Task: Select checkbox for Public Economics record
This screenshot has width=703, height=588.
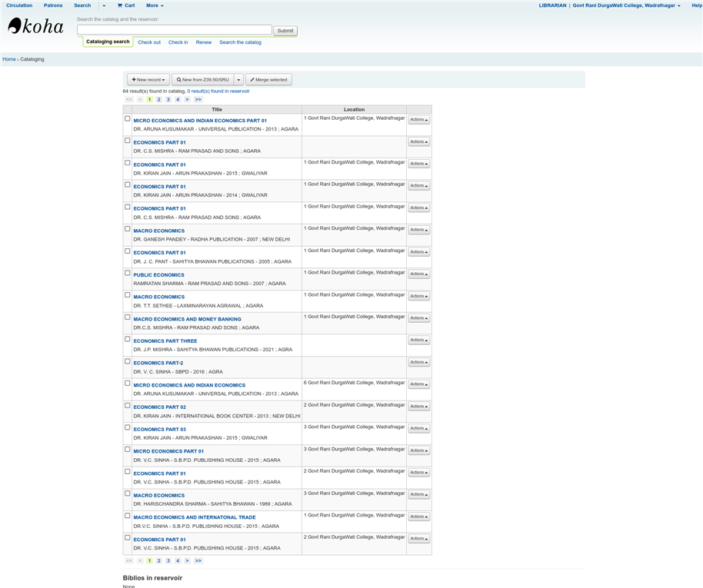Action: [x=128, y=273]
